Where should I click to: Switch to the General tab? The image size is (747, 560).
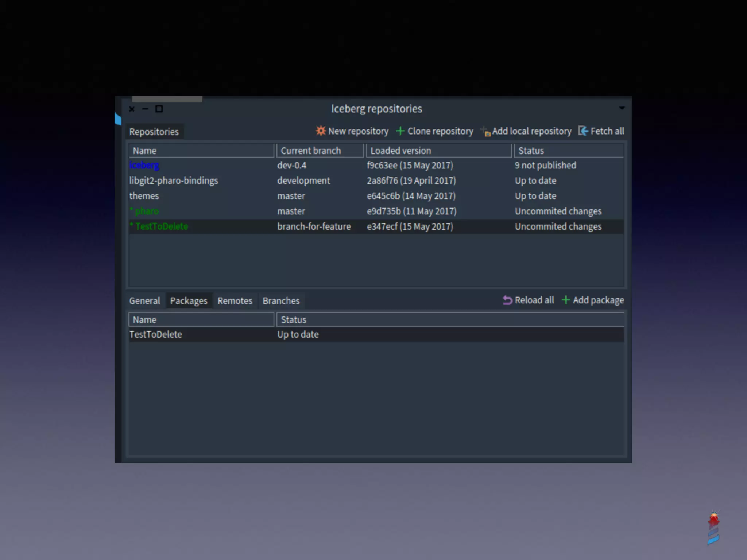144,301
